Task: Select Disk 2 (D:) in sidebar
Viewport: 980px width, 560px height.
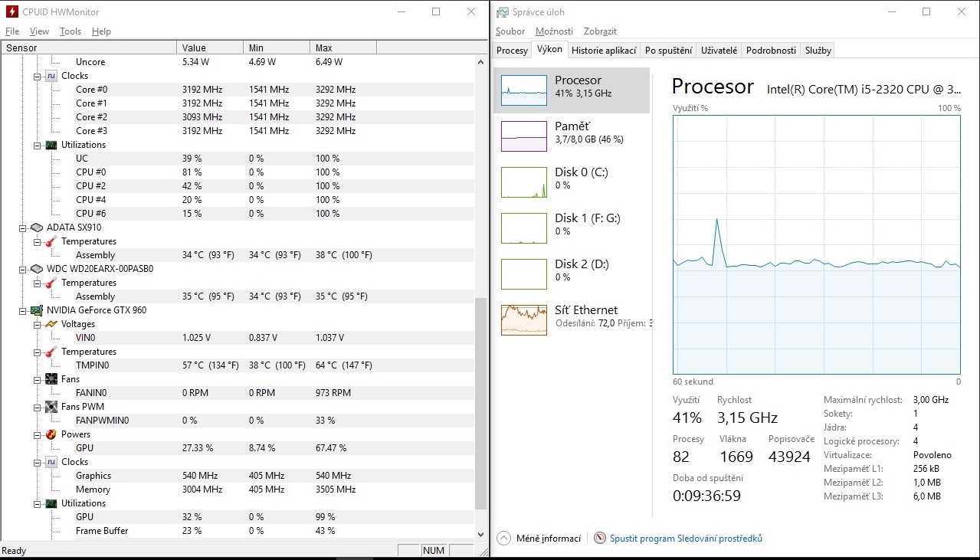Action: 572,273
